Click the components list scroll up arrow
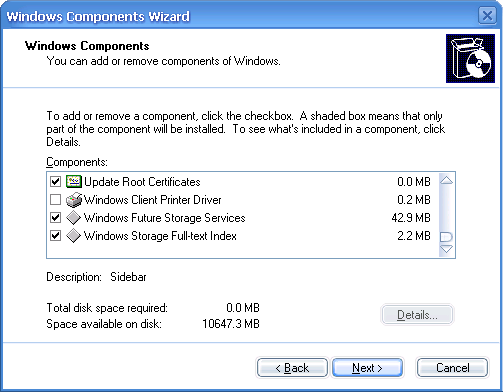Viewport: 503px width, 392px height. (x=446, y=180)
